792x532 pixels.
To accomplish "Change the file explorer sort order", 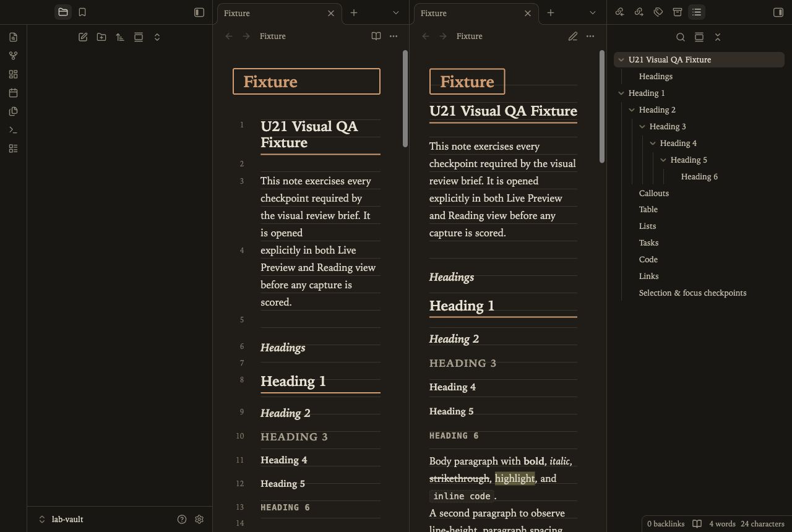I will pyautogui.click(x=120, y=37).
